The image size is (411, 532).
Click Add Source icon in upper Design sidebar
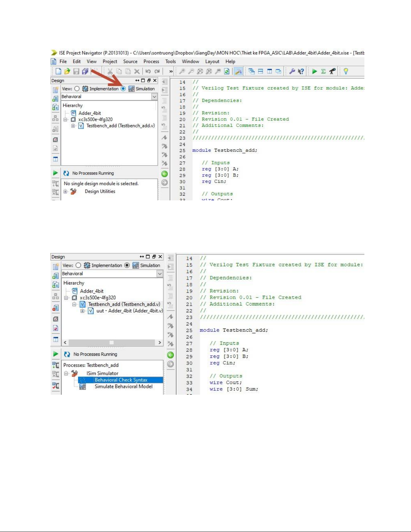(x=55, y=99)
